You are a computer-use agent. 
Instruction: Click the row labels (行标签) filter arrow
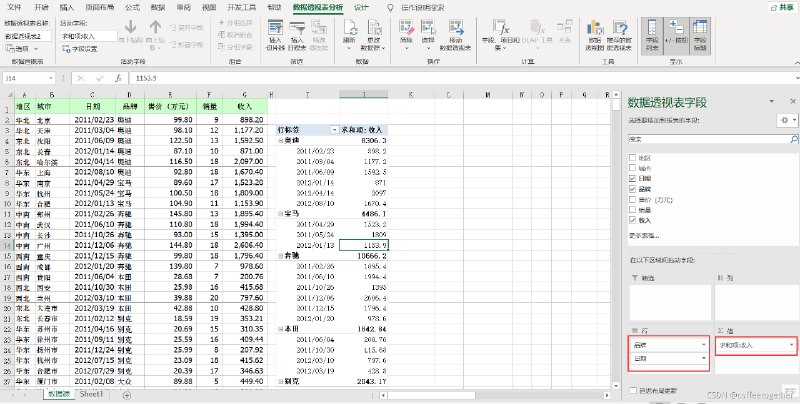[x=335, y=130]
